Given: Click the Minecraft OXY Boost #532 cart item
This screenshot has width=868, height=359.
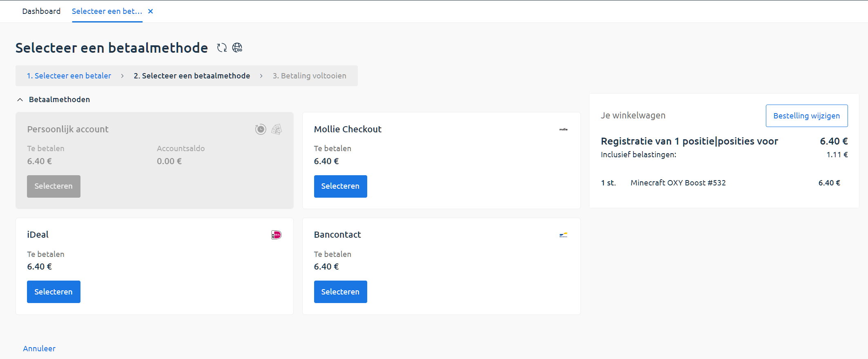Looking at the screenshot, I should click(678, 183).
